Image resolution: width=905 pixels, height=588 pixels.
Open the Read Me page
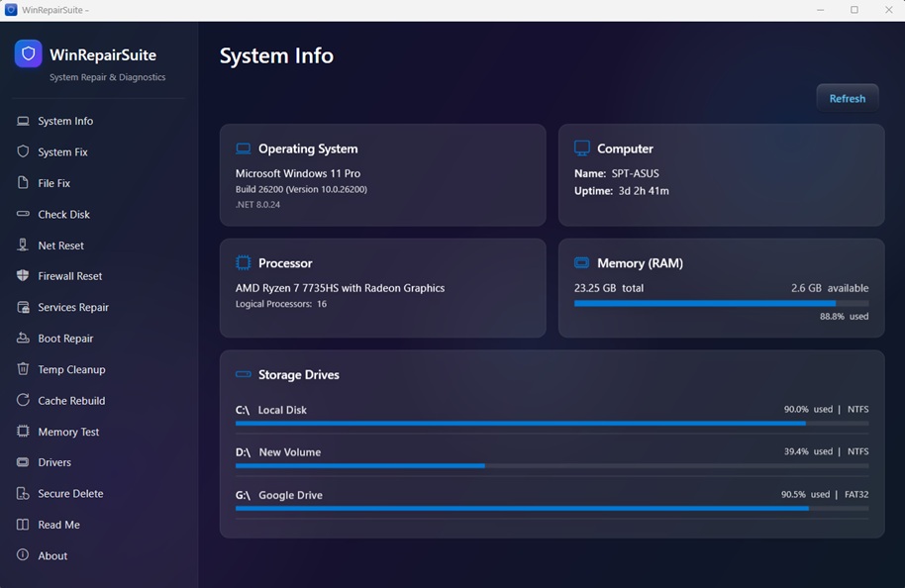pyautogui.click(x=59, y=524)
